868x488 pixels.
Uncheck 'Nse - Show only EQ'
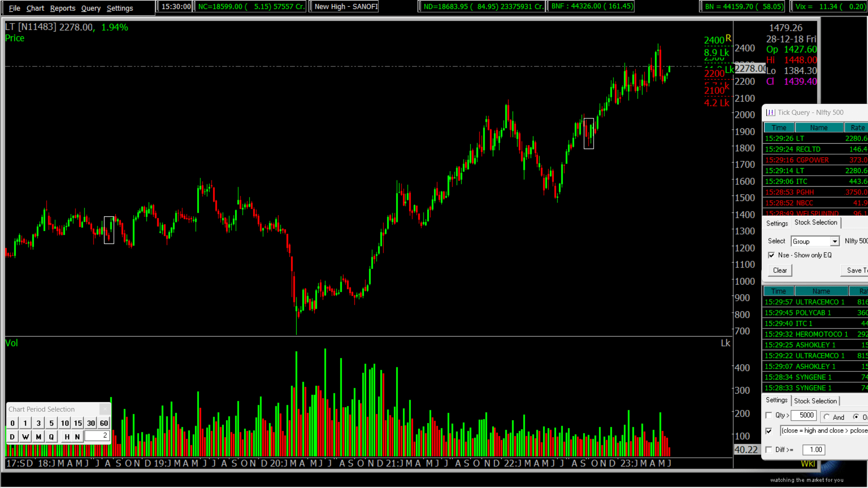coord(772,255)
